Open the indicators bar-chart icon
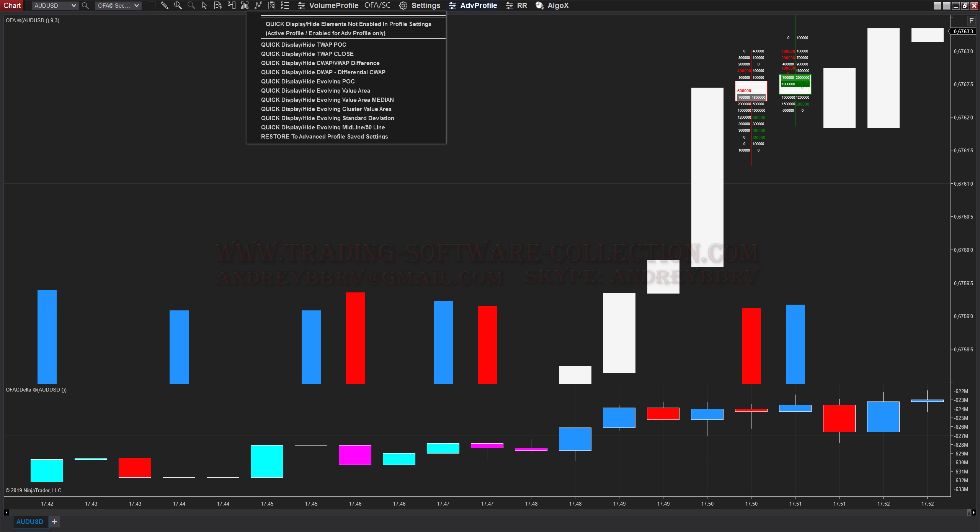The width and height of the screenshot is (980, 532). (245, 5)
